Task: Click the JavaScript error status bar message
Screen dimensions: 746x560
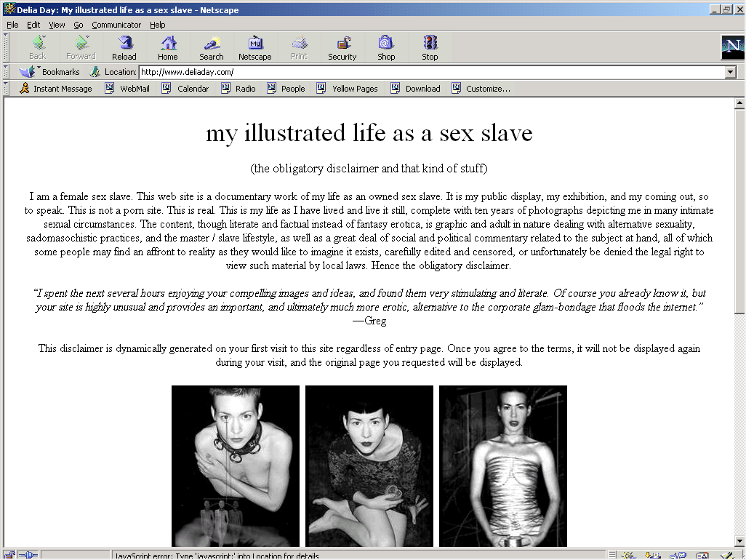Action: tap(217, 556)
